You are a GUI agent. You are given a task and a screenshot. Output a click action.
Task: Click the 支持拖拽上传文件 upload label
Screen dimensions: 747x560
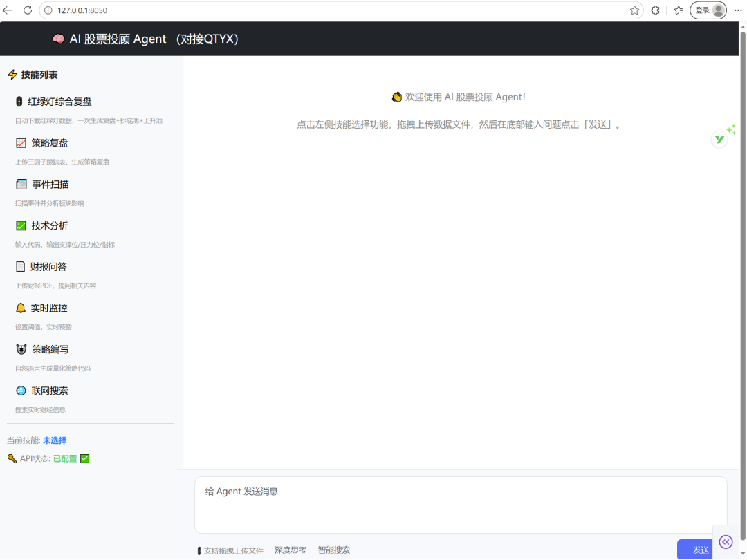pyautogui.click(x=234, y=550)
